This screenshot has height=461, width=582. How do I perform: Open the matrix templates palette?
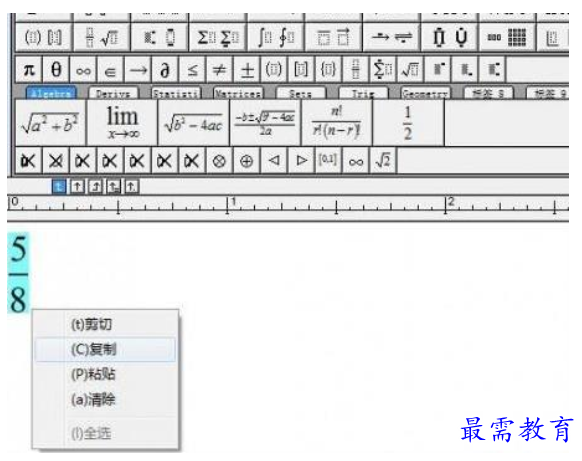click(x=507, y=37)
